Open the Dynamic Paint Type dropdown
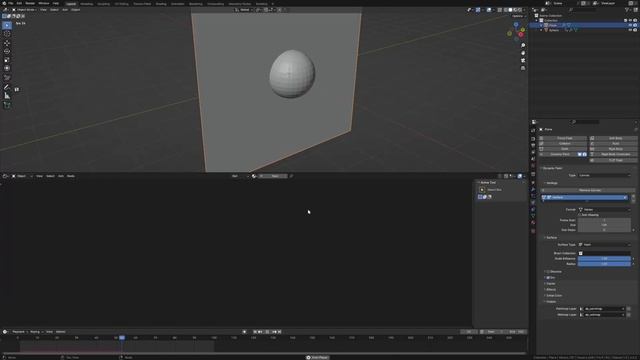Screen dimensions: 640x360 (604, 176)
